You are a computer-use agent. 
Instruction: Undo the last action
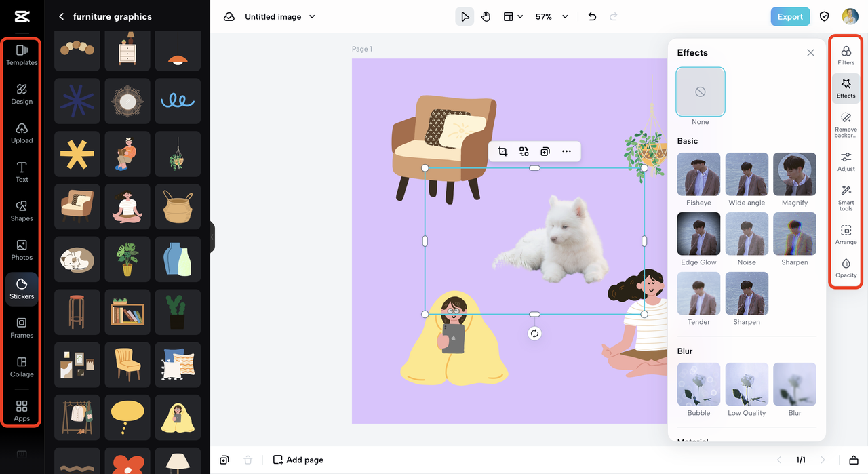click(592, 17)
